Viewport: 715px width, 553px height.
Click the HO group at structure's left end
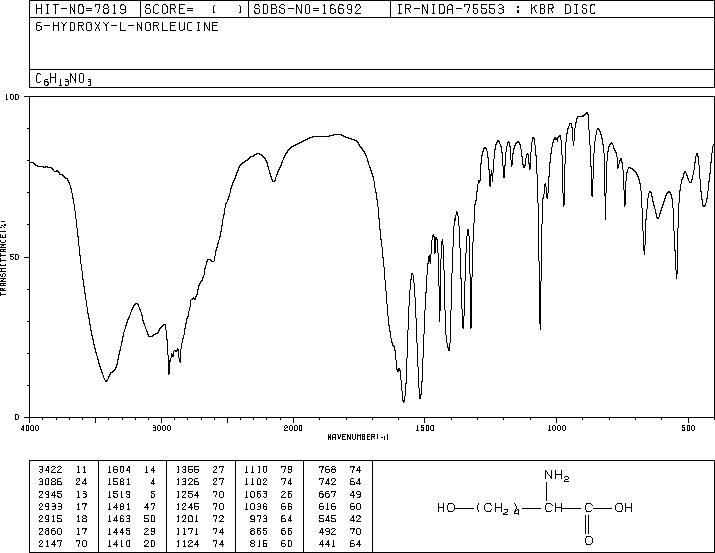point(446,507)
